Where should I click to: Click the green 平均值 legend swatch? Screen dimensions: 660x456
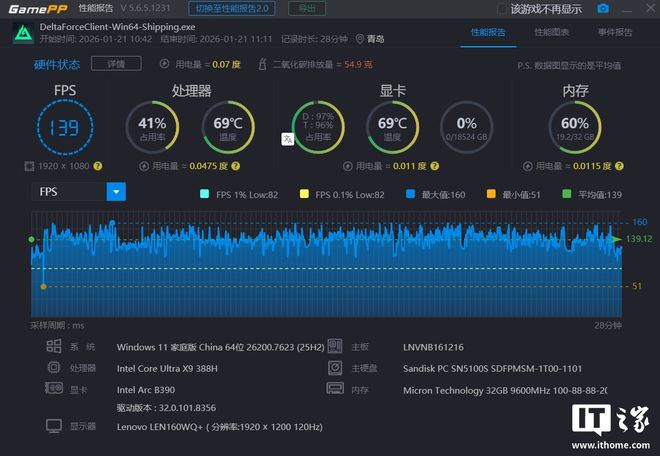(567, 194)
